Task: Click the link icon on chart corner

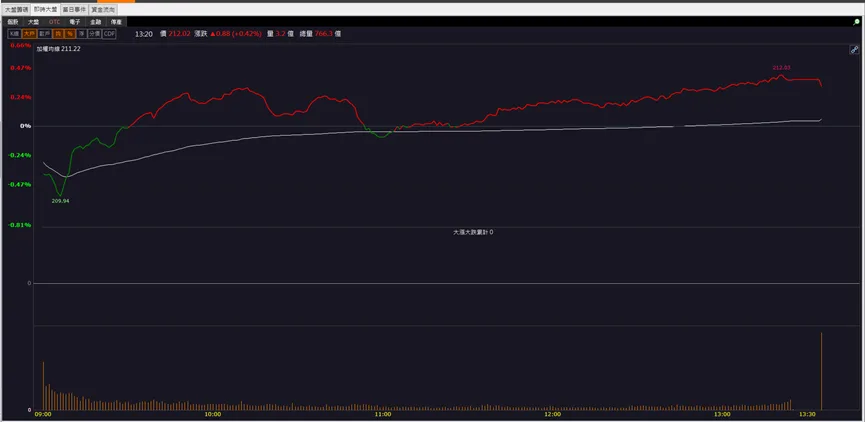Action: 854,50
